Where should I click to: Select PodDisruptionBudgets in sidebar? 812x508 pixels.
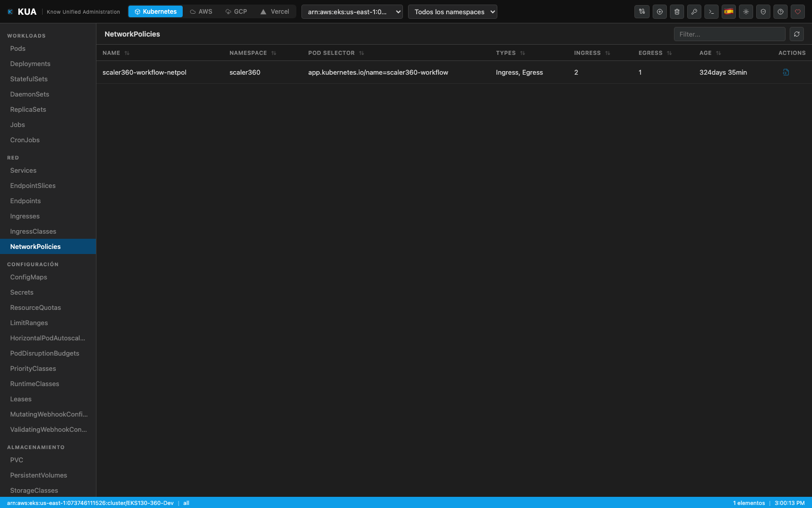(x=48, y=354)
